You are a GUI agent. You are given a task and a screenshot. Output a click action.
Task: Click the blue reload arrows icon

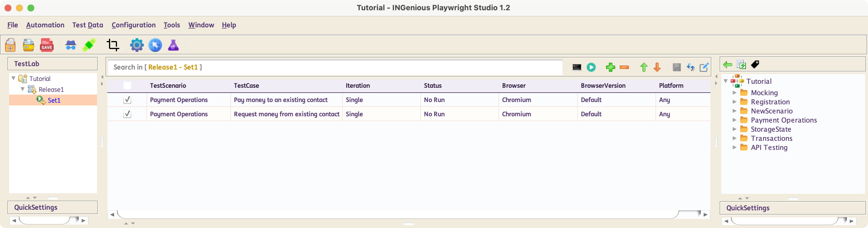690,67
